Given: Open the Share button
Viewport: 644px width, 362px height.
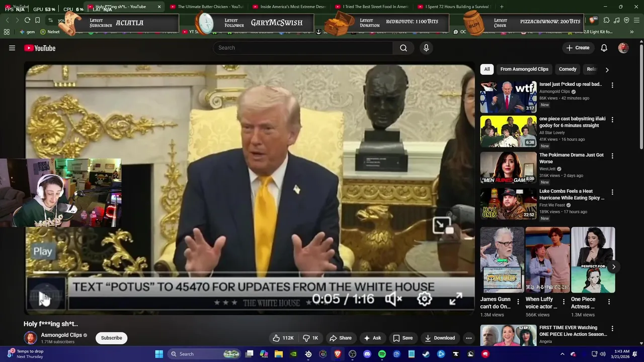Looking at the screenshot, I should click(x=340, y=338).
